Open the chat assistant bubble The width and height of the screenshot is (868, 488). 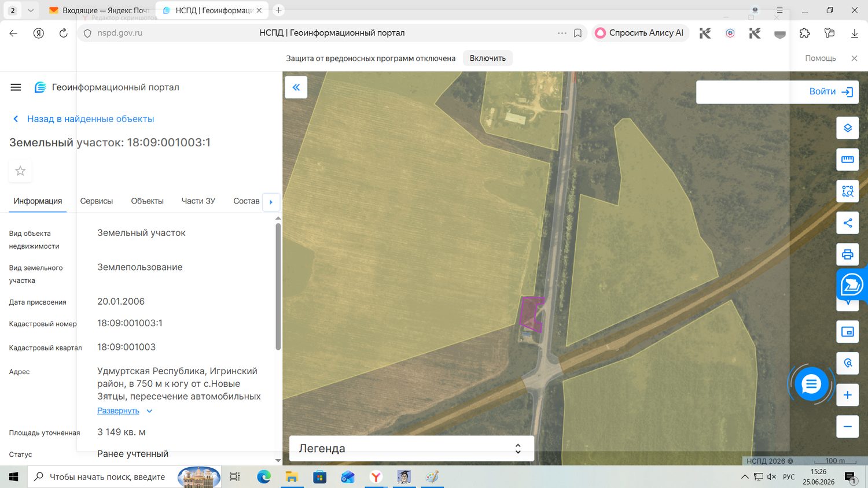[x=811, y=384]
